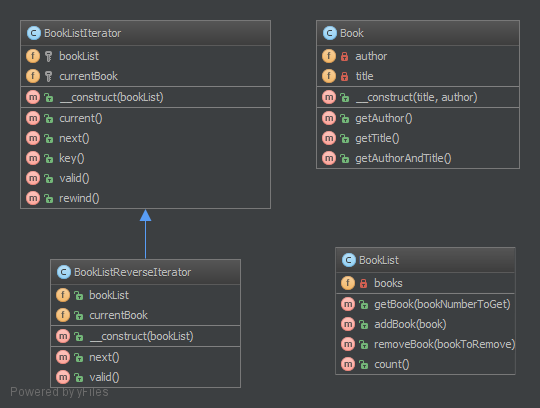Click method icon beside next() in BookListReverseIterator
This screenshot has height=408, width=540.
(x=63, y=357)
